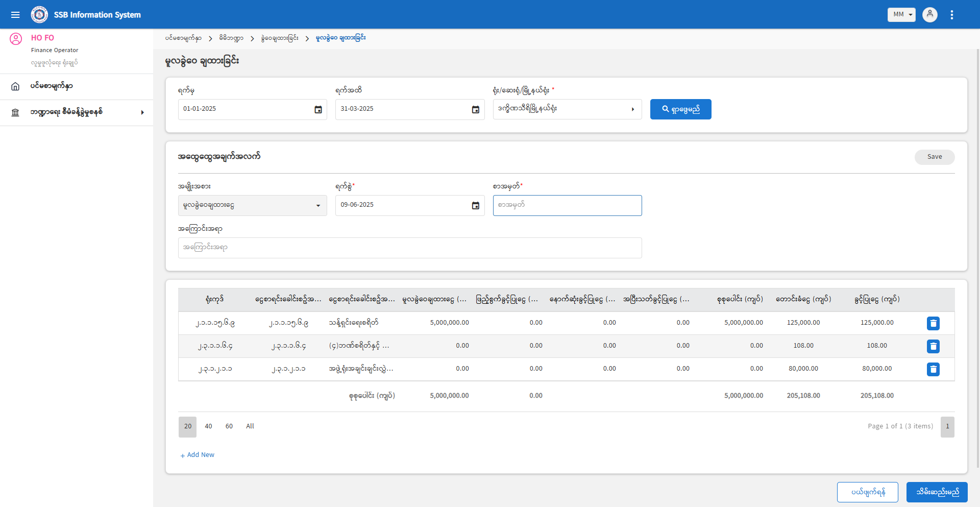The width and height of the screenshot is (980, 507).
Task: Open the three-dot more options menu
Action: (x=951, y=15)
